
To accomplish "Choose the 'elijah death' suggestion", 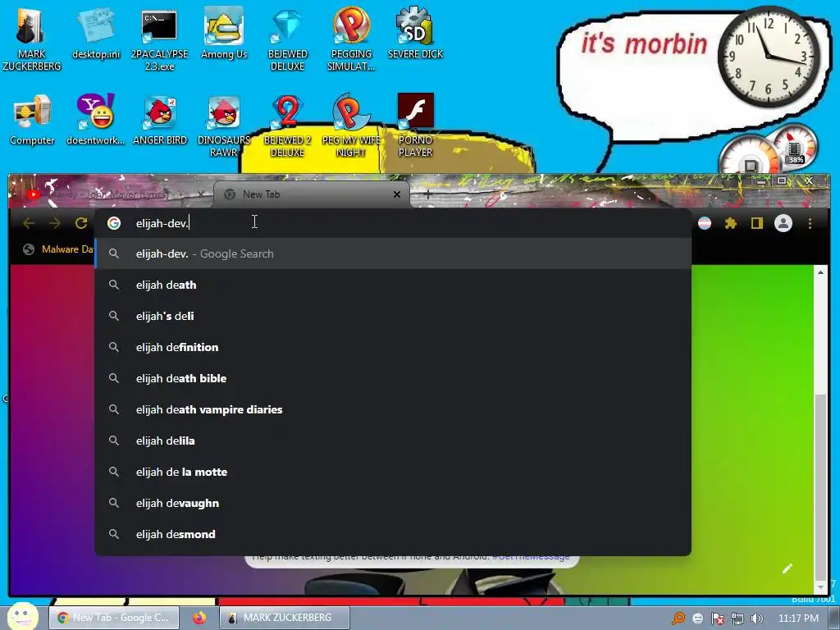I will tap(393, 285).
